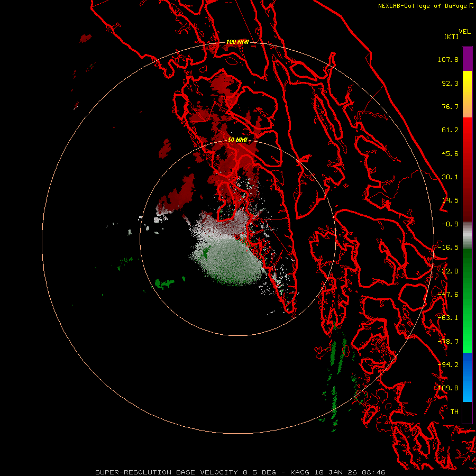Click the VEL legend title

464,32
